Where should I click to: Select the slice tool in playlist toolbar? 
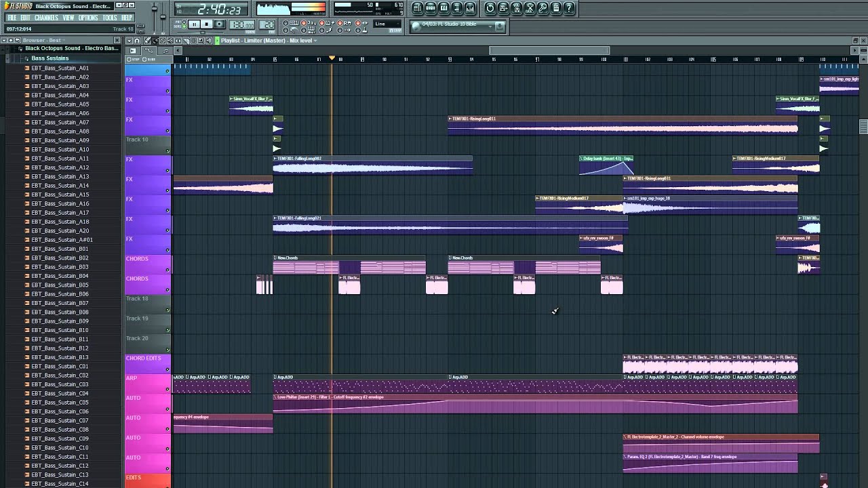pyautogui.click(x=186, y=41)
